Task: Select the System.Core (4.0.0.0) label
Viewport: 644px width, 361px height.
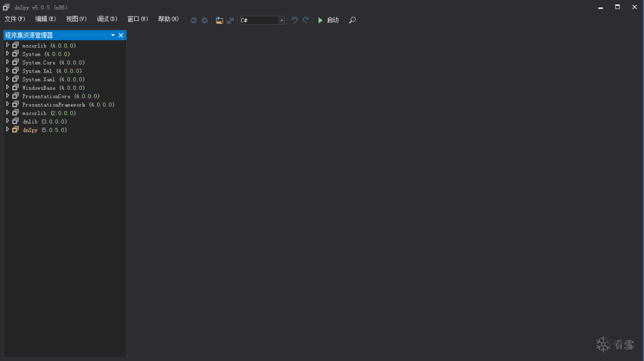Action: click(x=54, y=62)
